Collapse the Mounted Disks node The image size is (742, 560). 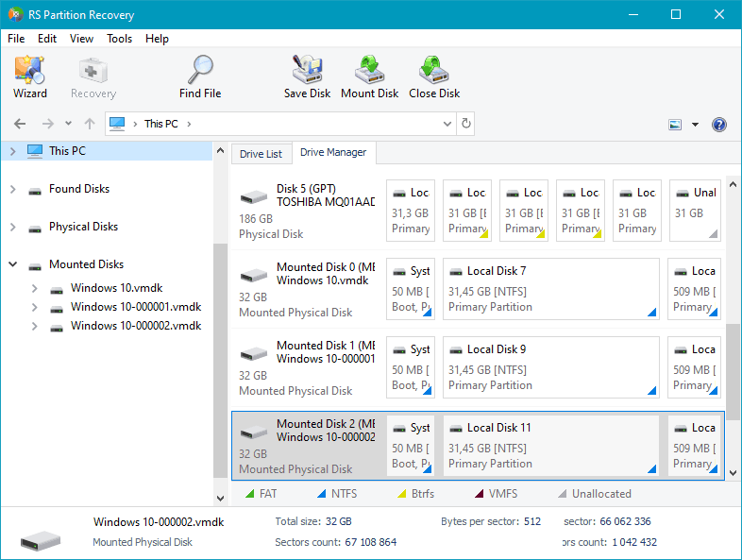(x=13, y=264)
